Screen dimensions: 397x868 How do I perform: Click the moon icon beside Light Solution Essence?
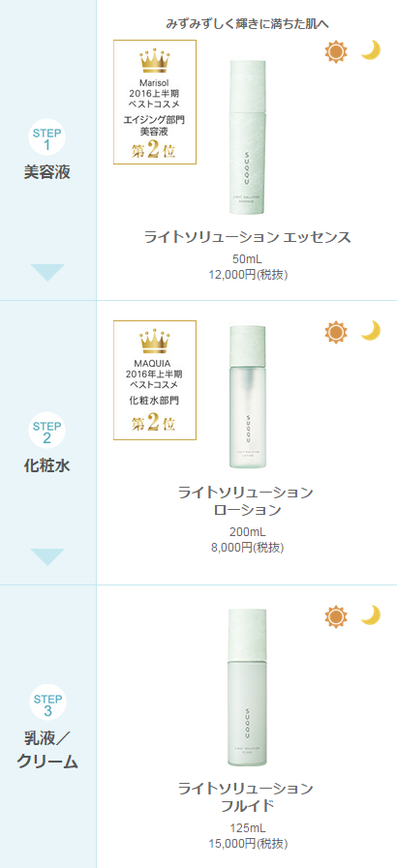pos(370,51)
